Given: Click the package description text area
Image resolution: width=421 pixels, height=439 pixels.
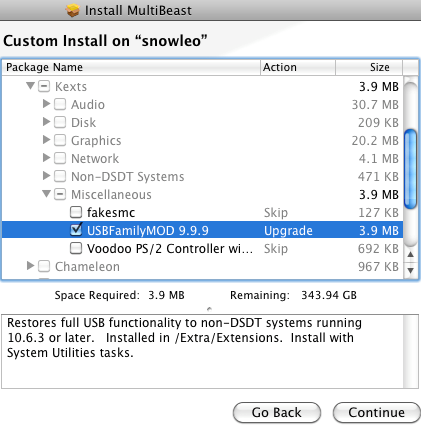Looking at the screenshot, I should point(202,351).
